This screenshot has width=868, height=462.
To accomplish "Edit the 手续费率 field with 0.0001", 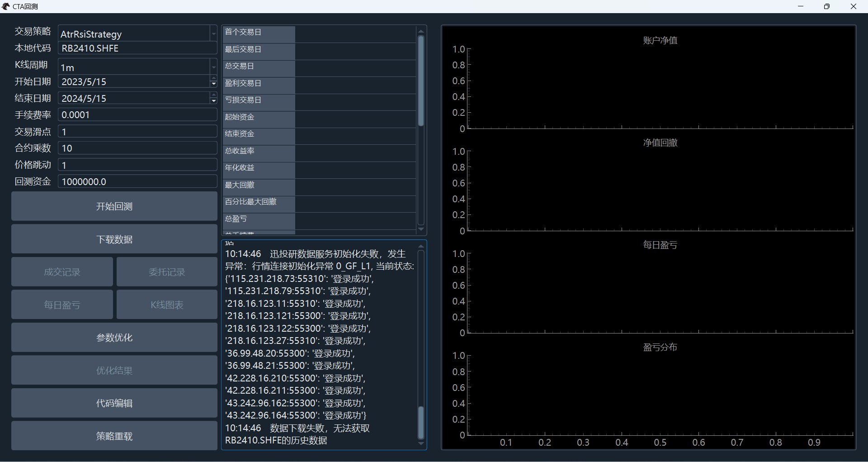I will tap(138, 115).
